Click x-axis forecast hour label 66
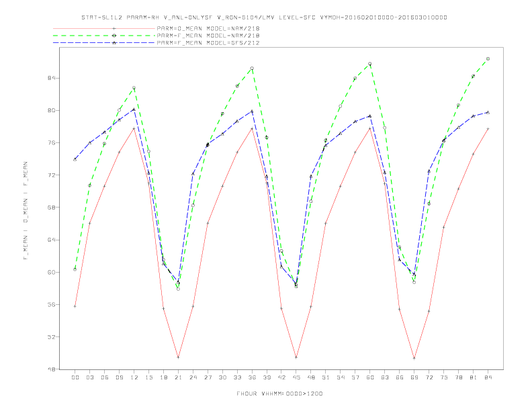The height and width of the screenshot is (411, 532). pyautogui.click(x=400, y=377)
